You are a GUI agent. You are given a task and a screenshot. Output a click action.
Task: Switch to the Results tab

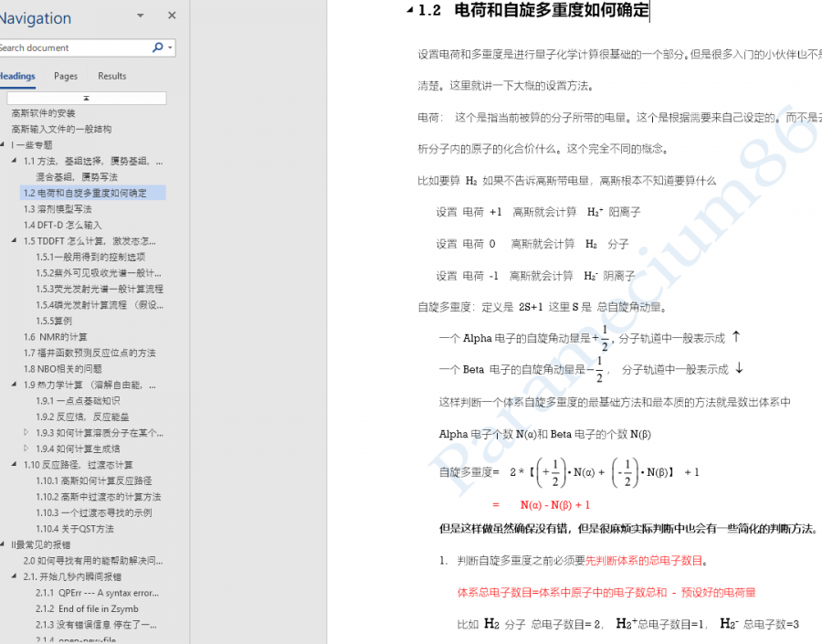tap(112, 76)
